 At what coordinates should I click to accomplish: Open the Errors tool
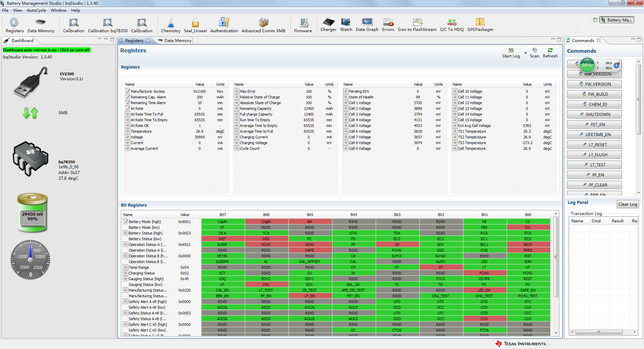click(x=388, y=25)
